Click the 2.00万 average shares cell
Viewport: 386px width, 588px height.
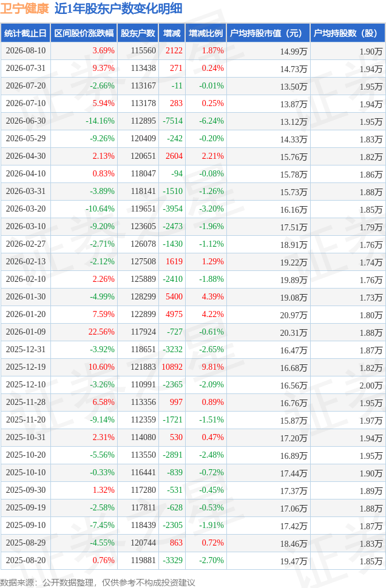tap(371, 385)
